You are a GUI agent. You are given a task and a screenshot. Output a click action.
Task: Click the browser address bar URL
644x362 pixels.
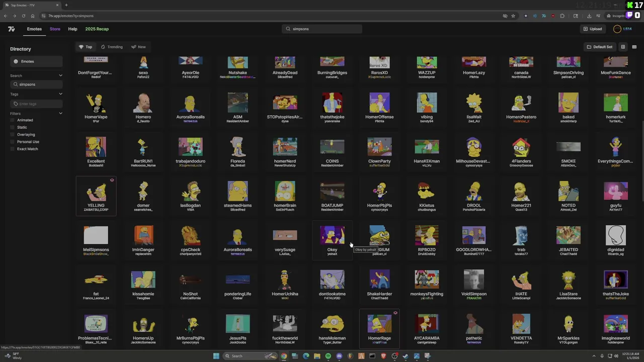point(71,16)
